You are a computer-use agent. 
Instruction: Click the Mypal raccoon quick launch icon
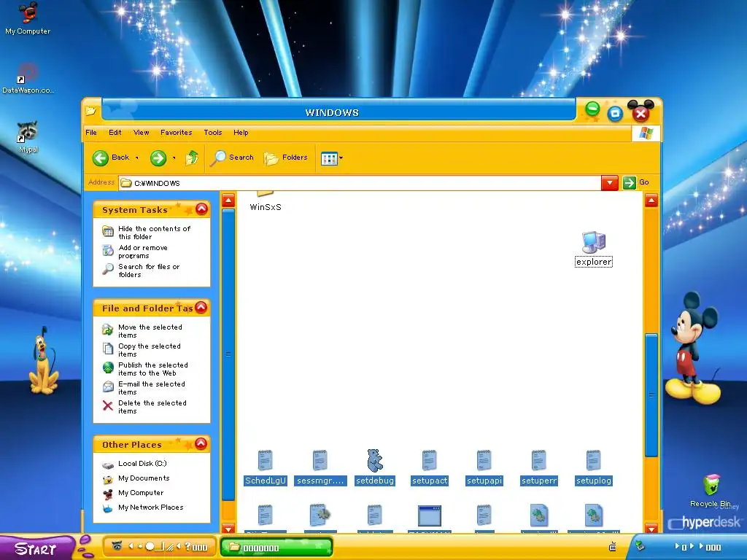tap(117, 545)
